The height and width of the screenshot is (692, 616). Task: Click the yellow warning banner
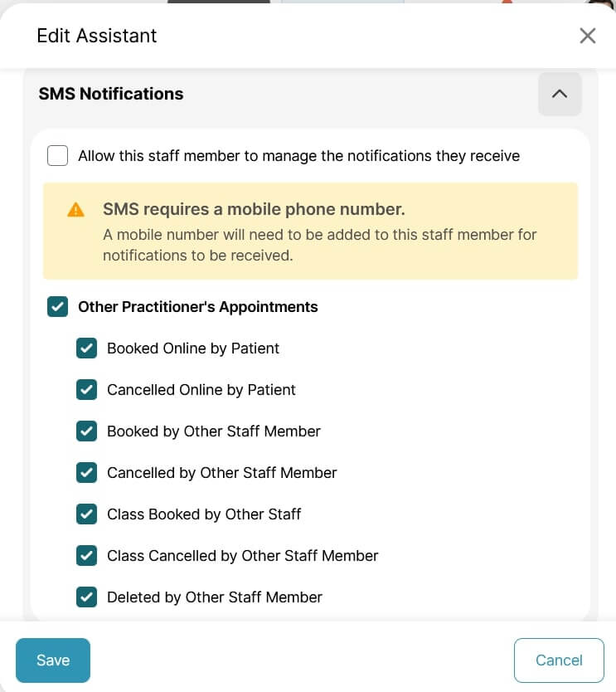pyautogui.click(x=310, y=231)
